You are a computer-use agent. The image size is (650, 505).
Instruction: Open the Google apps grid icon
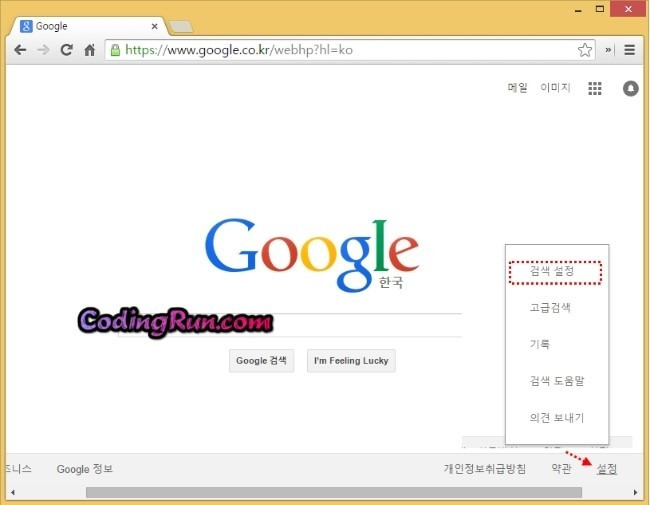(595, 88)
